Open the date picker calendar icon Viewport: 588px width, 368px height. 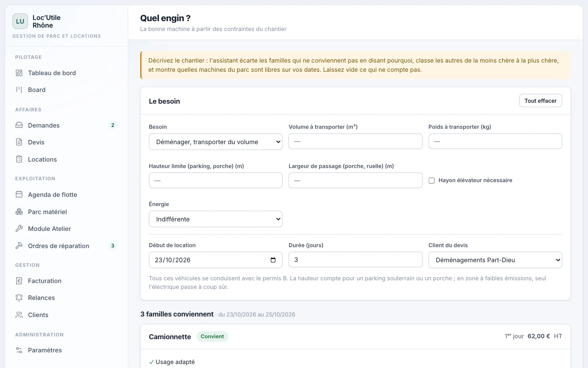[x=273, y=260]
